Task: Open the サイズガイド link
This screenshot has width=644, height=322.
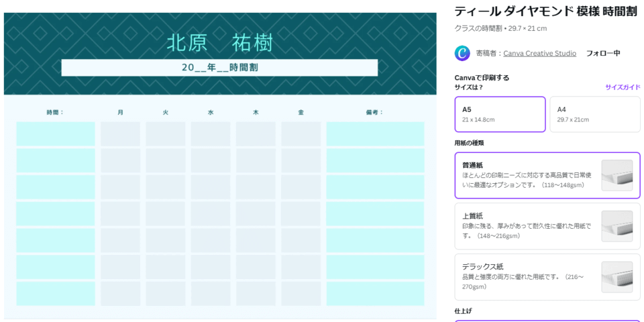Action: pyautogui.click(x=622, y=87)
